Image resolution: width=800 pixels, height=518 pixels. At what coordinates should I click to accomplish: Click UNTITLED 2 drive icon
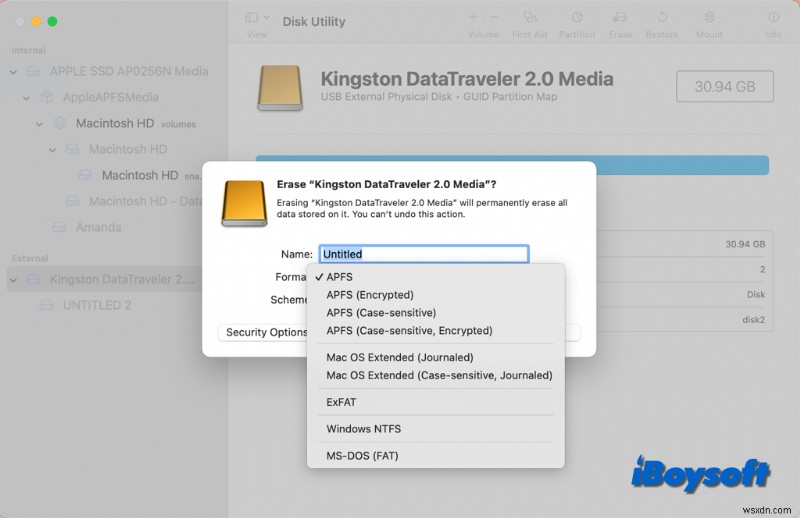coord(46,305)
